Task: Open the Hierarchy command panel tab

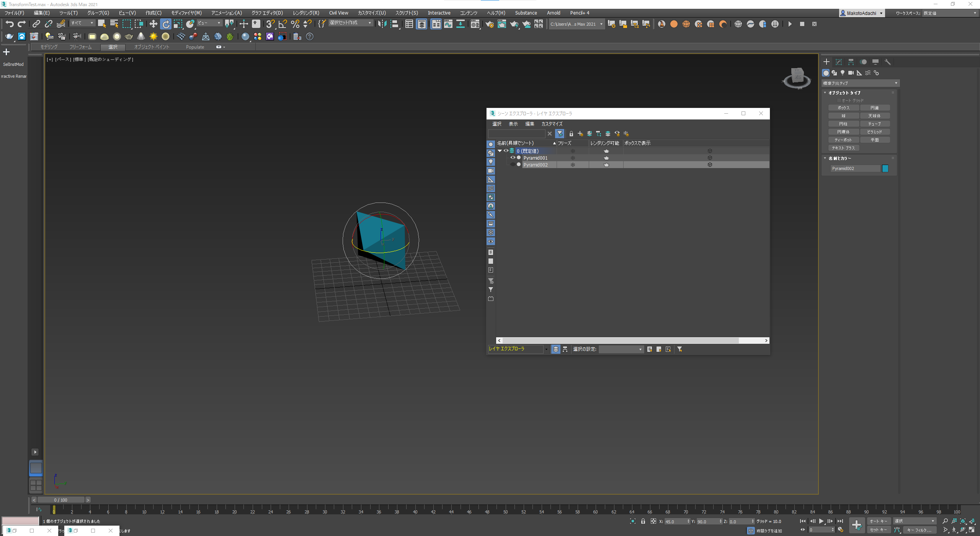Action: click(x=851, y=62)
